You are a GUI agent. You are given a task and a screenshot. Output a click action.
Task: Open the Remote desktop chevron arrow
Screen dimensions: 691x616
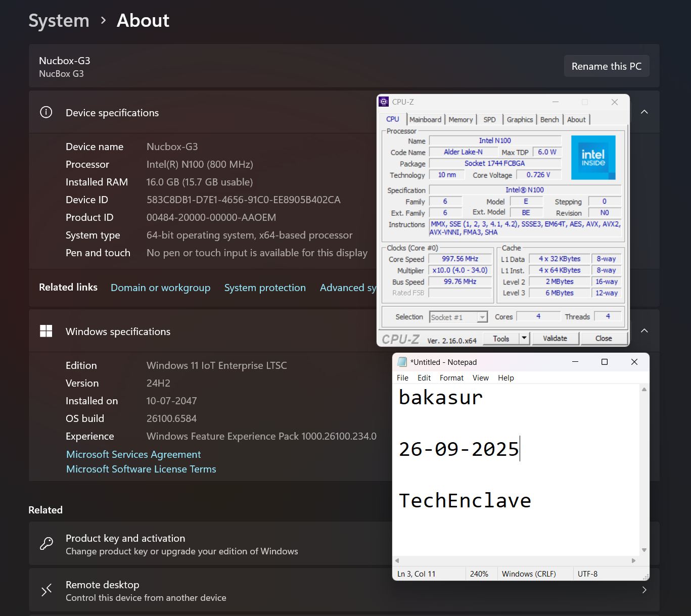click(644, 590)
